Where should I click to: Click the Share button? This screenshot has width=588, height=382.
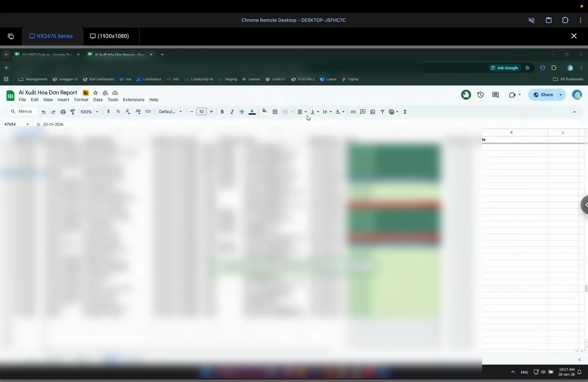(x=543, y=95)
